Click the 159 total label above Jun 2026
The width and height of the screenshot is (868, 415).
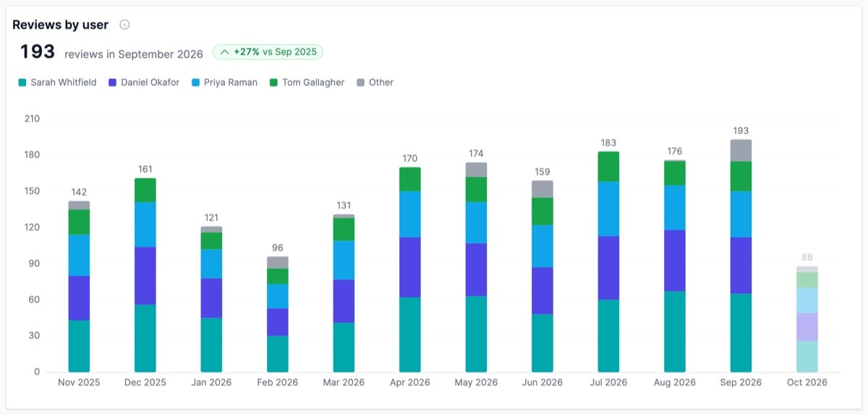(542, 172)
